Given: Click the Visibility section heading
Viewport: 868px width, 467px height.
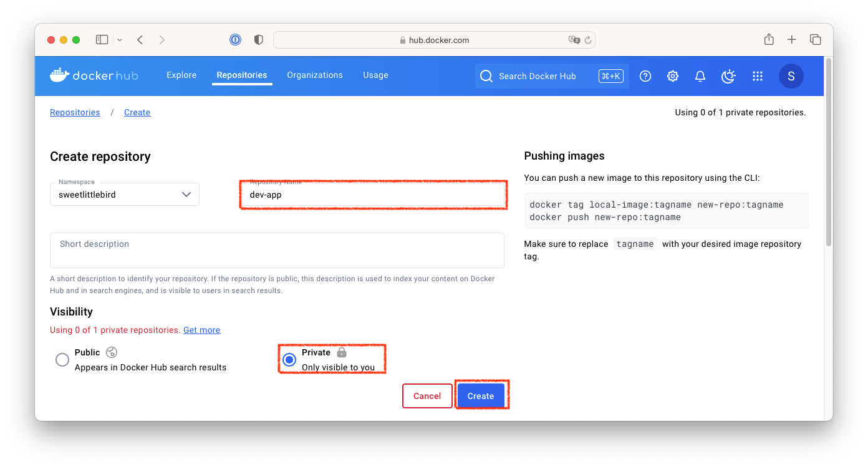Looking at the screenshot, I should tap(71, 312).
